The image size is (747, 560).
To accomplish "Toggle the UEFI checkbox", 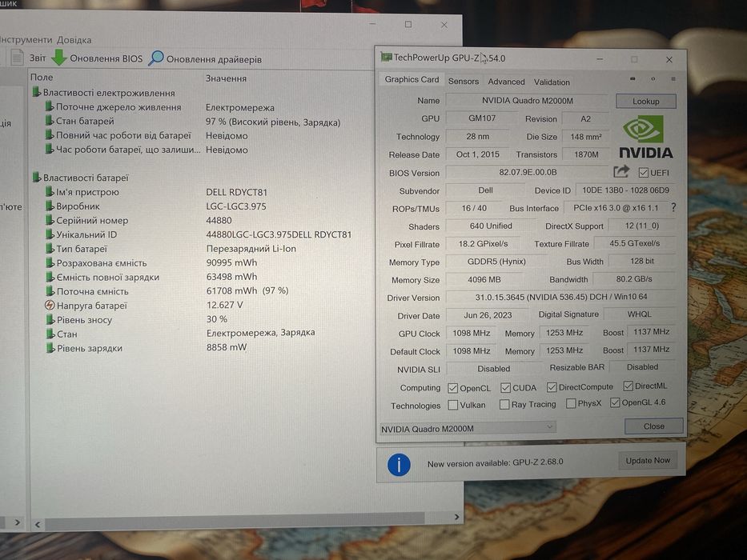I will pyautogui.click(x=644, y=172).
